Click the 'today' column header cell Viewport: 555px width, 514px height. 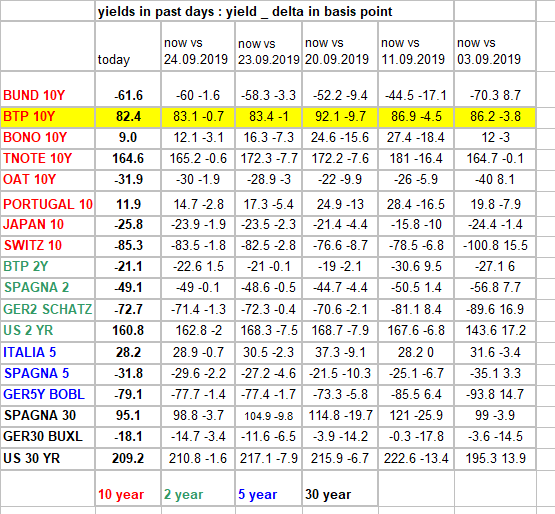[128, 46]
